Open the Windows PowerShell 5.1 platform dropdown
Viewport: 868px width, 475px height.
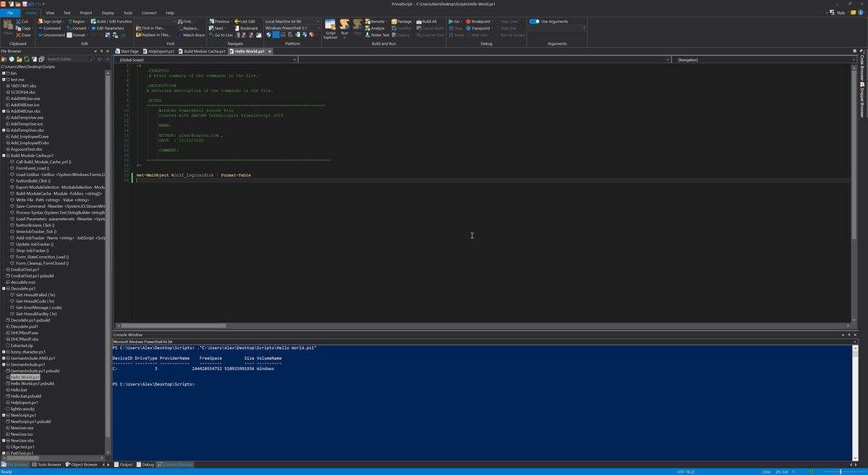pyautogui.click(x=289, y=28)
